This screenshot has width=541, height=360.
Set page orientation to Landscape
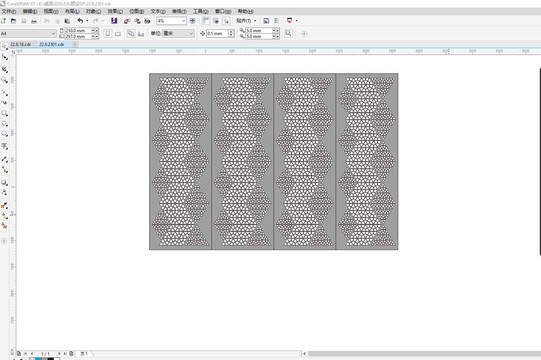coord(118,33)
